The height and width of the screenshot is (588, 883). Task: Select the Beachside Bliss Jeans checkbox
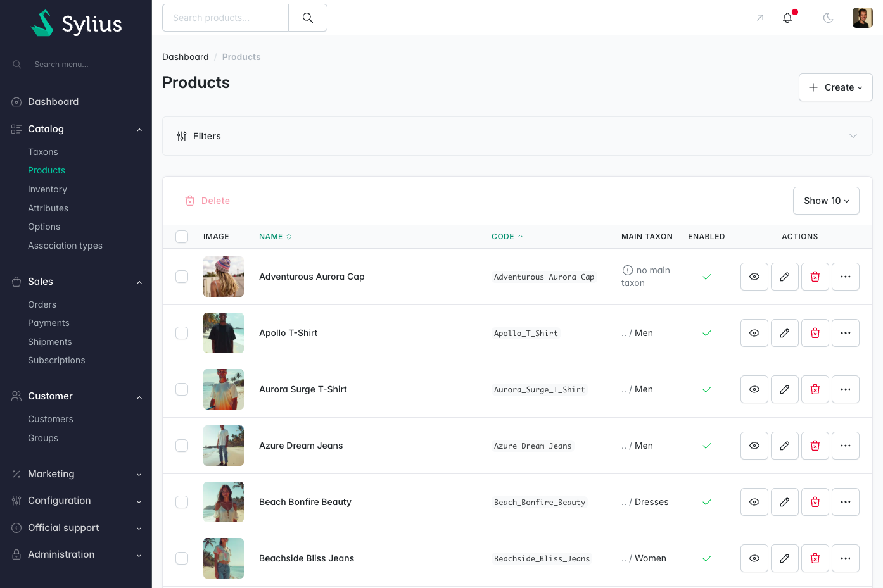(182, 558)
